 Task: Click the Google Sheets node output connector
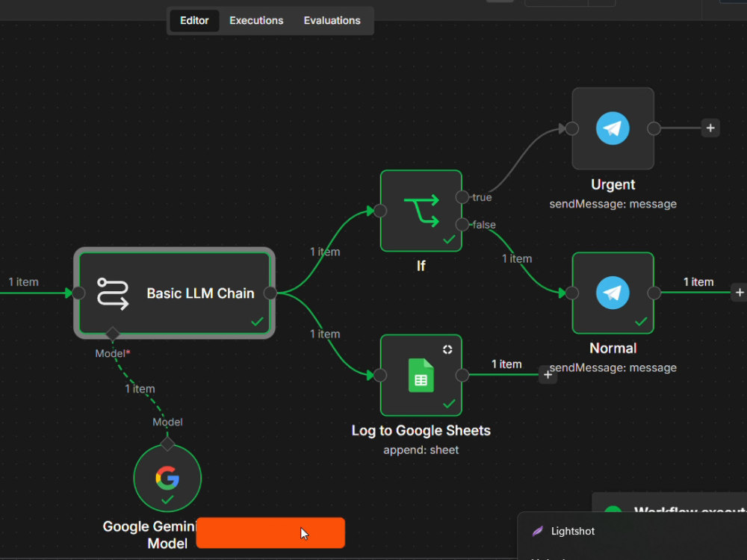coord(462,376)
